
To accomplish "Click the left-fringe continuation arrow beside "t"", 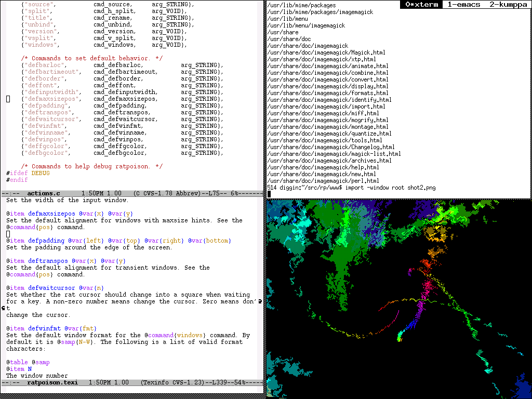I will [x=3, y=308].
